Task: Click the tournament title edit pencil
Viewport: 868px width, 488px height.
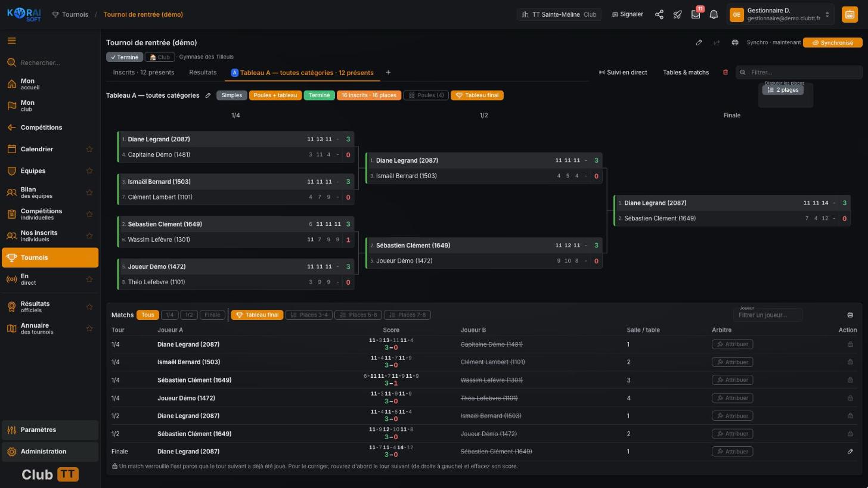Action: [699, 42]
